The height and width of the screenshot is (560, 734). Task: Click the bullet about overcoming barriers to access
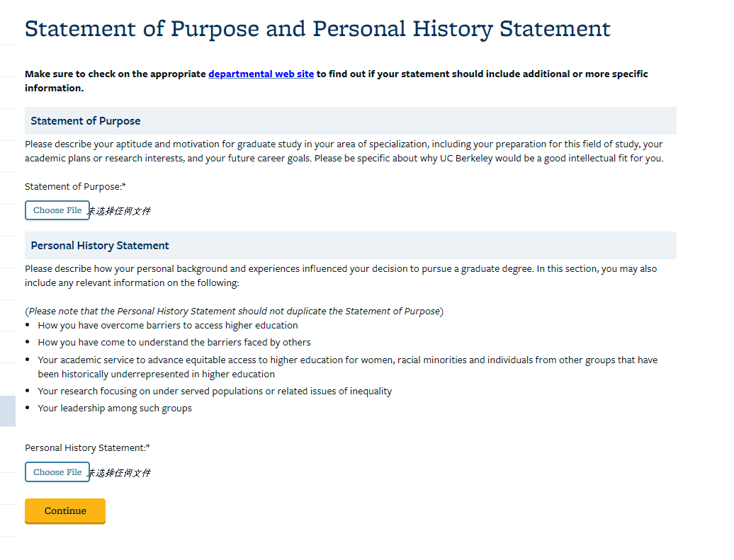point(168,326)
